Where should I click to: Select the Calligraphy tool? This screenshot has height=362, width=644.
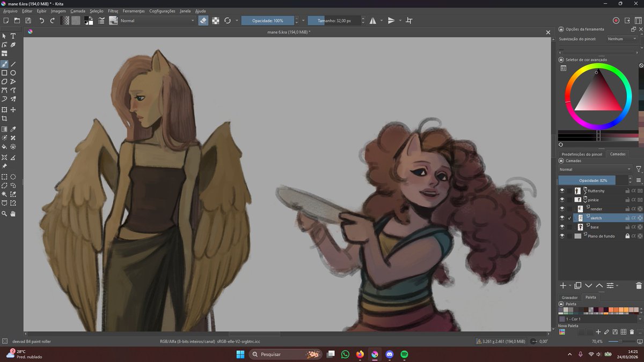point(13,45)
